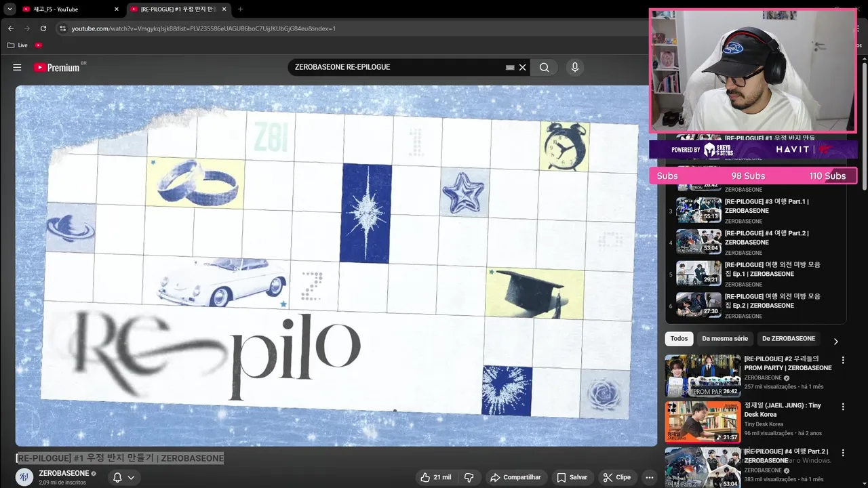This screenshot has width=868, height=488.
Task: Go to YouTube Premium home logo
Action: point(58,67)
